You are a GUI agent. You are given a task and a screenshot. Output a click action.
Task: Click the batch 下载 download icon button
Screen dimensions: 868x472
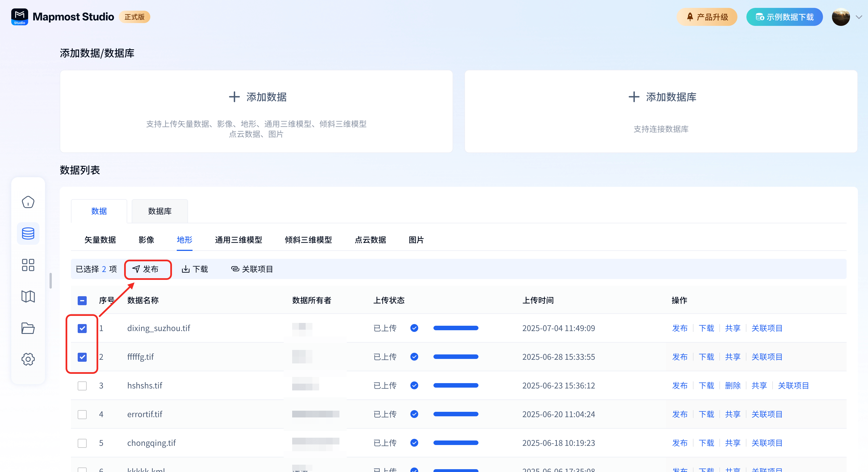[x=195, y=269]
